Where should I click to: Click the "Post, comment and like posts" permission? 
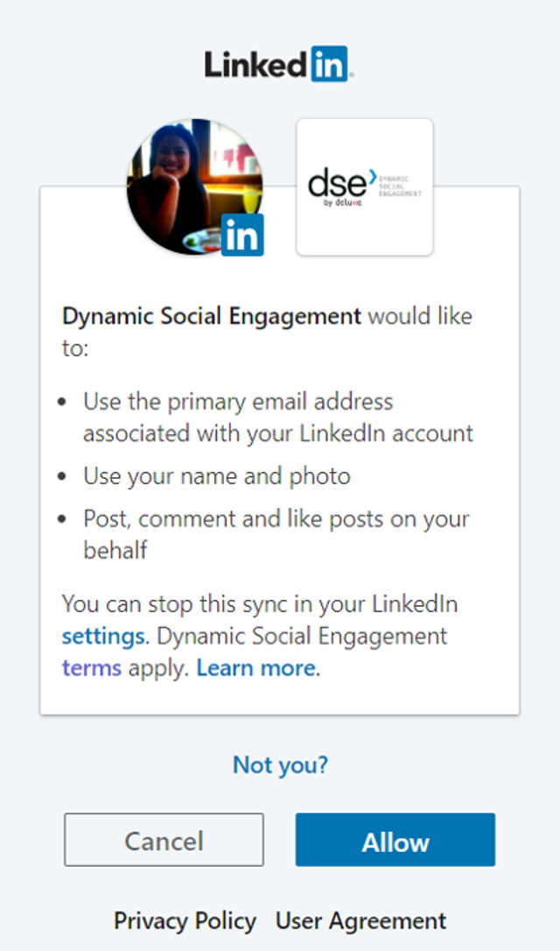[x=276, y=534]
